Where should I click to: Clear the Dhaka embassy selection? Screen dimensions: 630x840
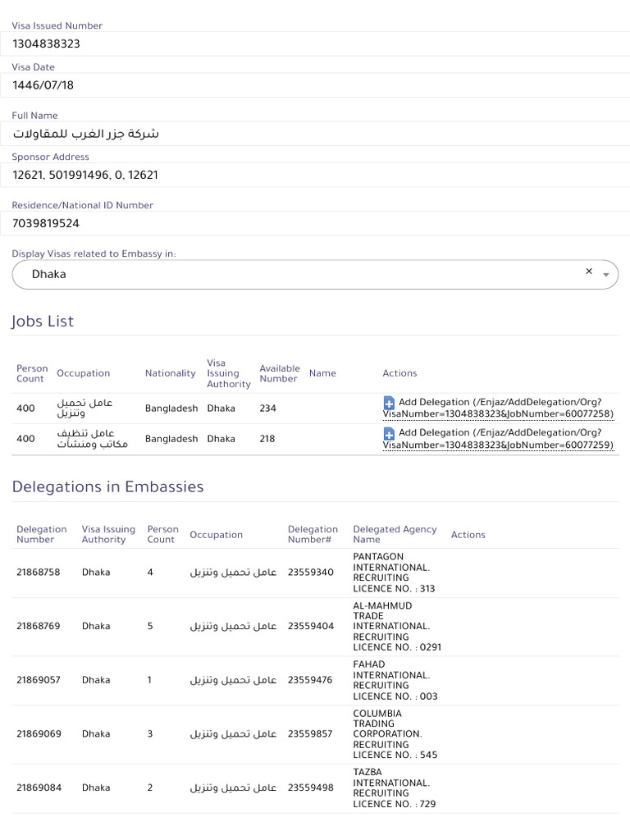(589, 272)
